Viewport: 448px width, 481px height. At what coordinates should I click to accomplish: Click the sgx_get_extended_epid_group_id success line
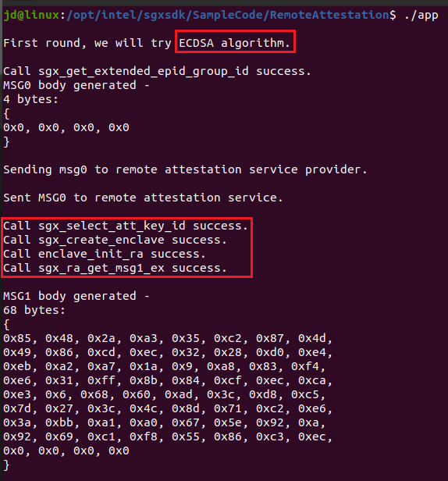[x=157, y=72]
